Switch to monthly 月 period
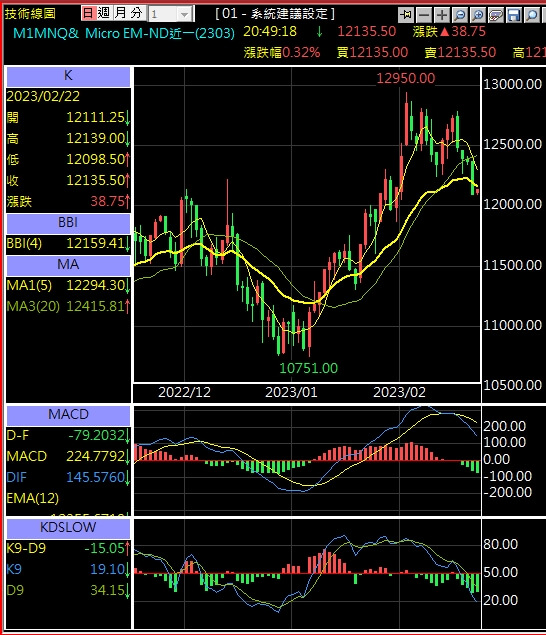 120,13
